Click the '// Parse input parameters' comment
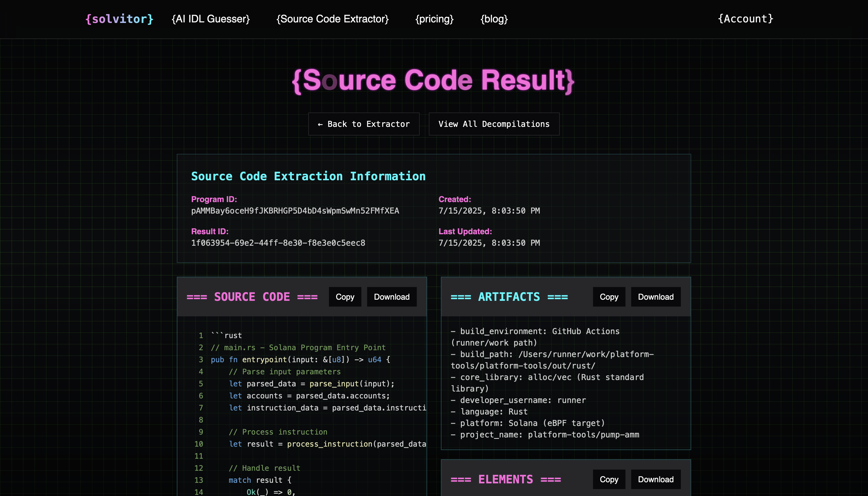Screen dimensions: 868x496 [285, 372]
